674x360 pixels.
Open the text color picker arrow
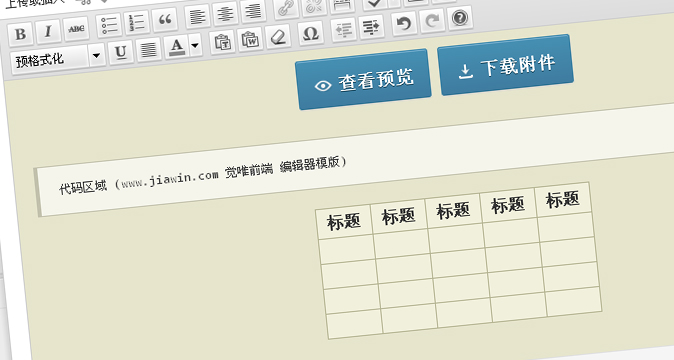point(195,45)
